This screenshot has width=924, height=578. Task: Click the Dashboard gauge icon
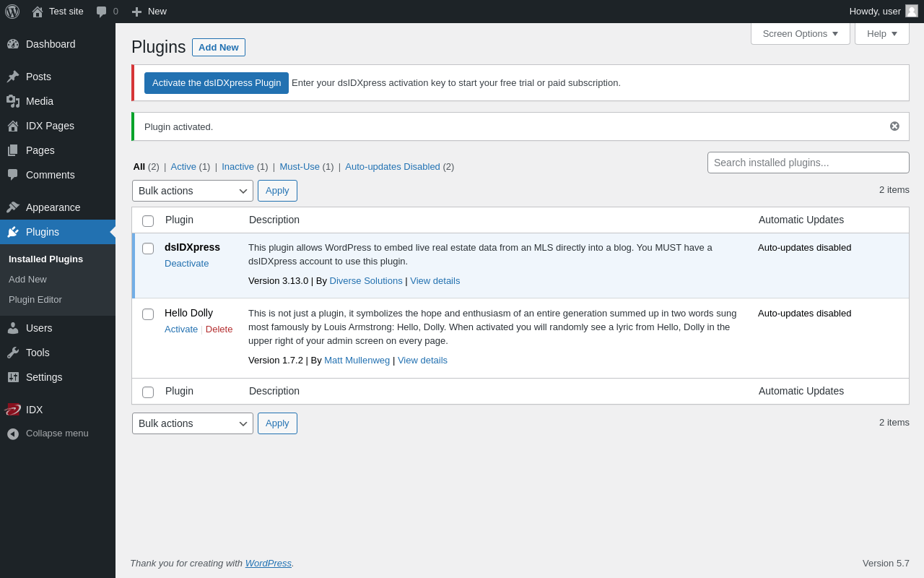click(x=13, y=44)
